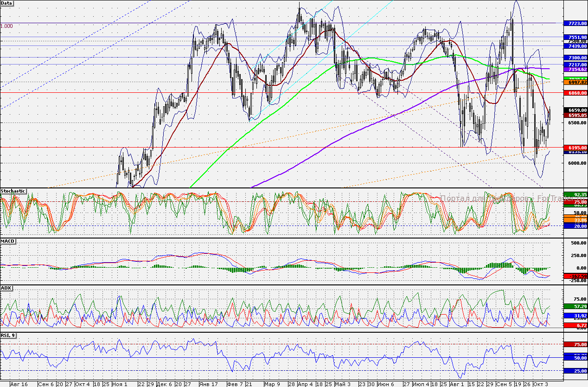The height and width of the screenshot is (387, 588).
Task: Select the Stochastic indicator panel label
Action: 13,191
